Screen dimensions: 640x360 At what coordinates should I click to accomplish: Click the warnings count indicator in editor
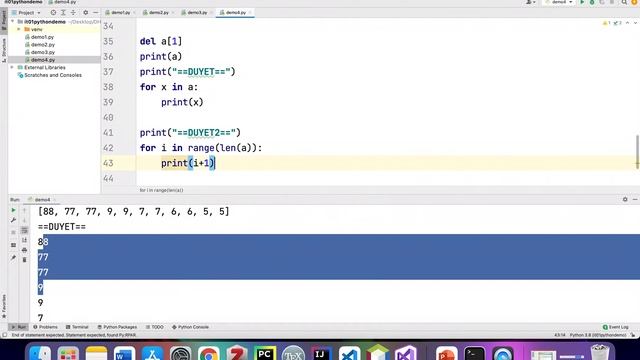(x=607, y=23)
